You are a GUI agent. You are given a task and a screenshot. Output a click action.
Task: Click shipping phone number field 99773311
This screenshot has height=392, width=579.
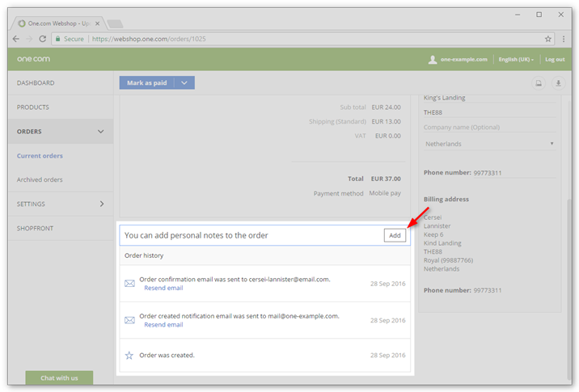pos(514,173)
